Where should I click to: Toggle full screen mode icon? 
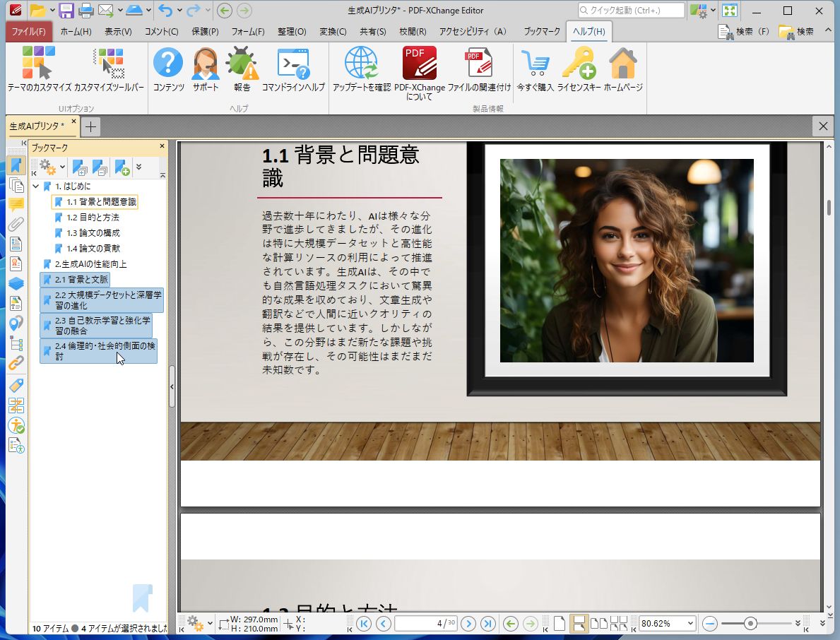point(730,10)
